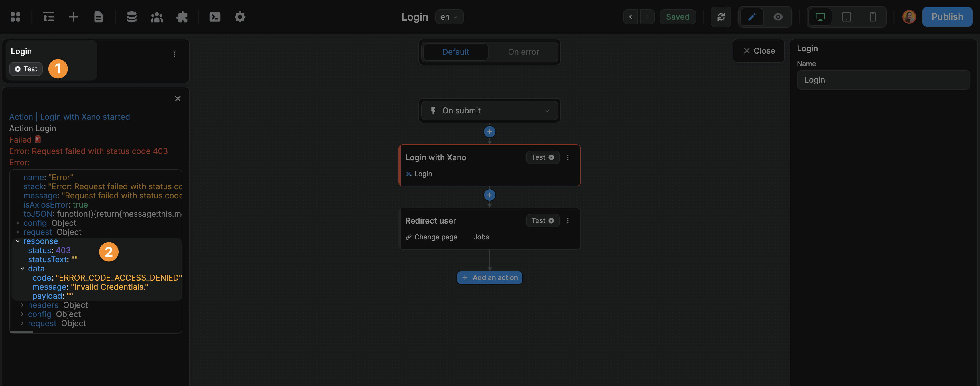
Task: Open the Plugins puzzle-piece icon
Action: pos(182,17)
